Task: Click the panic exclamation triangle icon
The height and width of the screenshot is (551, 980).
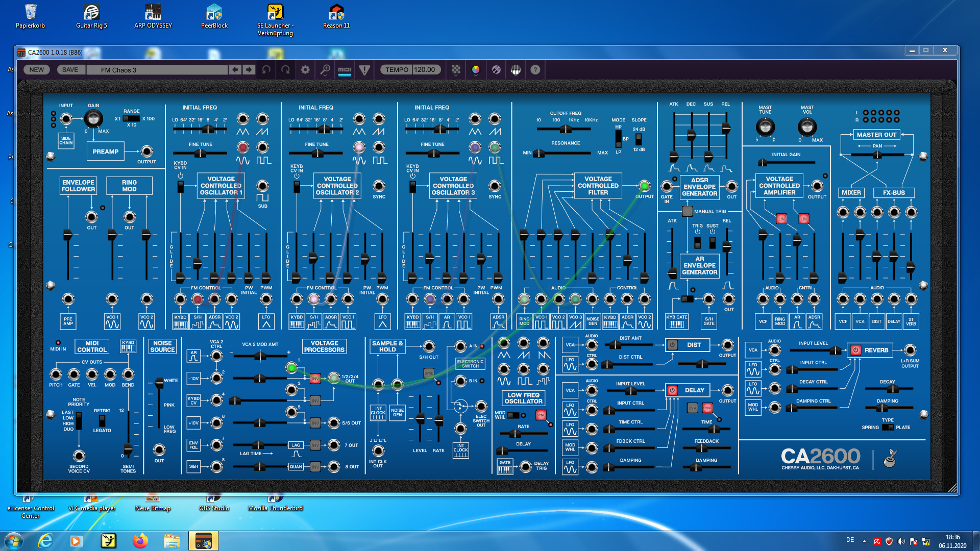Action: [364, 70]
